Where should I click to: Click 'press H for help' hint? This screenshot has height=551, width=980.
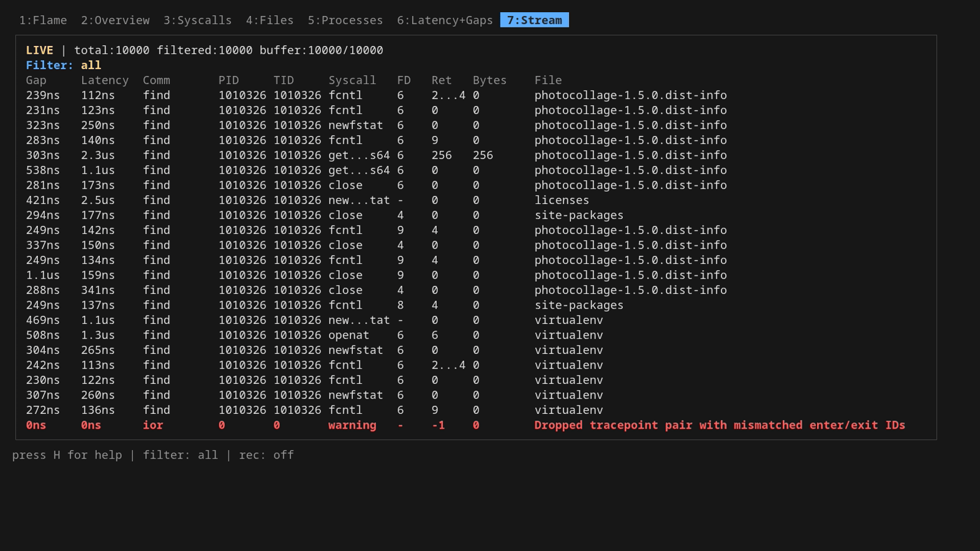click(67, 455)
